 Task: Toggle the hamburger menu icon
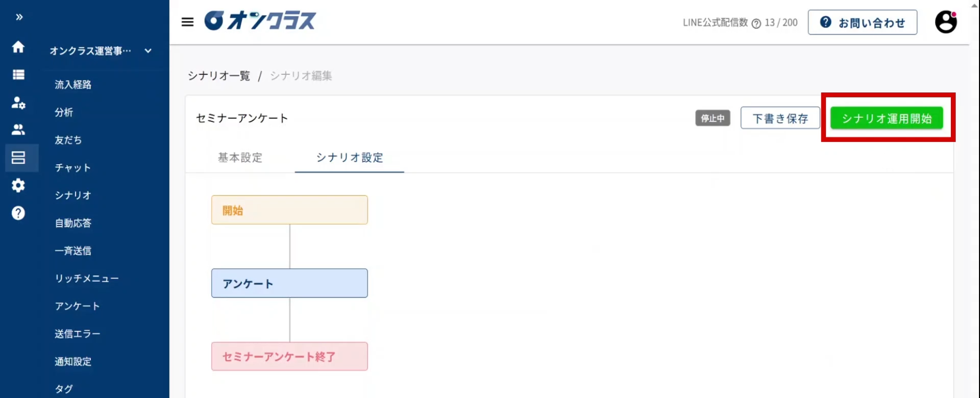[187, 22]
